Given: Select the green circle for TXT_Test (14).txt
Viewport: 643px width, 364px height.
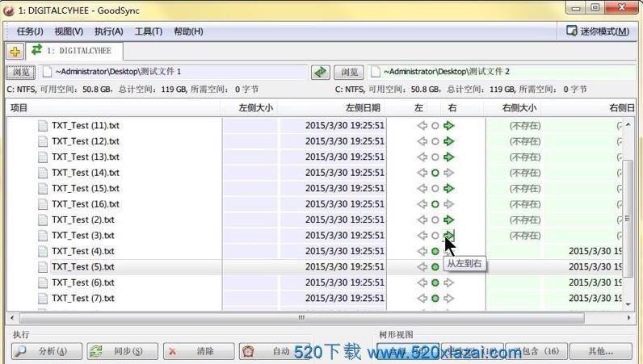Looking at the screenshot, I should point(435,173).
